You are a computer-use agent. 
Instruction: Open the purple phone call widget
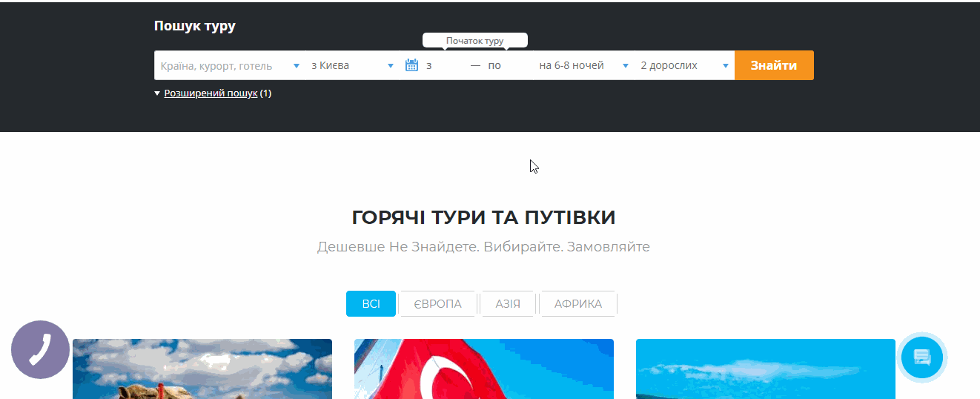coord(41,350)
